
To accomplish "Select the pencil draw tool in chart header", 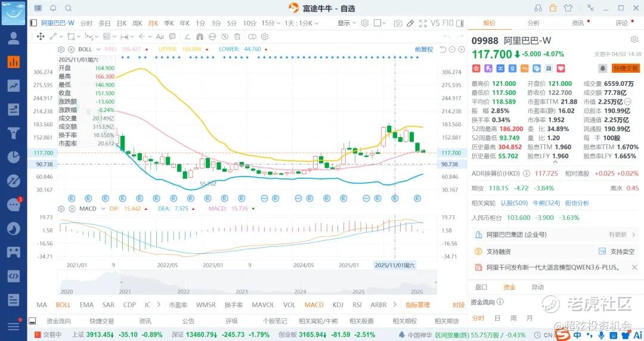I will tap(410, 23).
